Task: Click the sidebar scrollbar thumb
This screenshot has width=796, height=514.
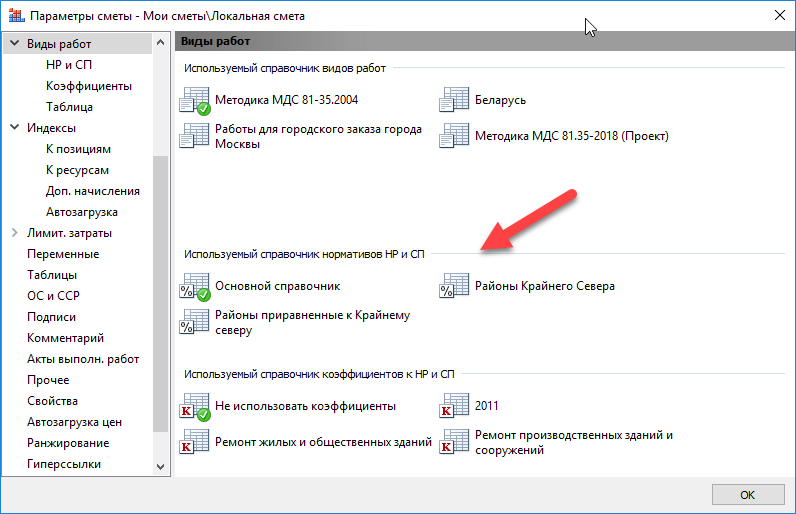Action: [160, 294]
